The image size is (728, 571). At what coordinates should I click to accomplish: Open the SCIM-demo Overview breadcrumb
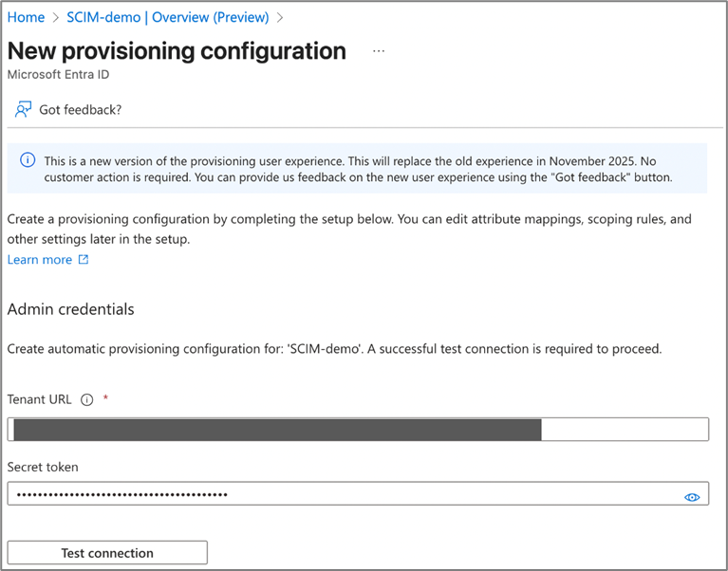coord(168,17)
